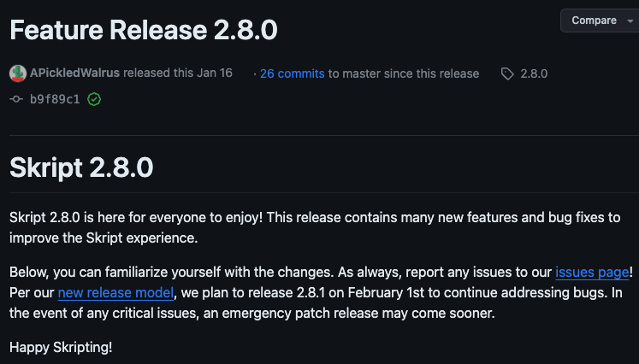Click the Skript 2.8.0 heading
639x364 pixels.
tap(81, 167)
